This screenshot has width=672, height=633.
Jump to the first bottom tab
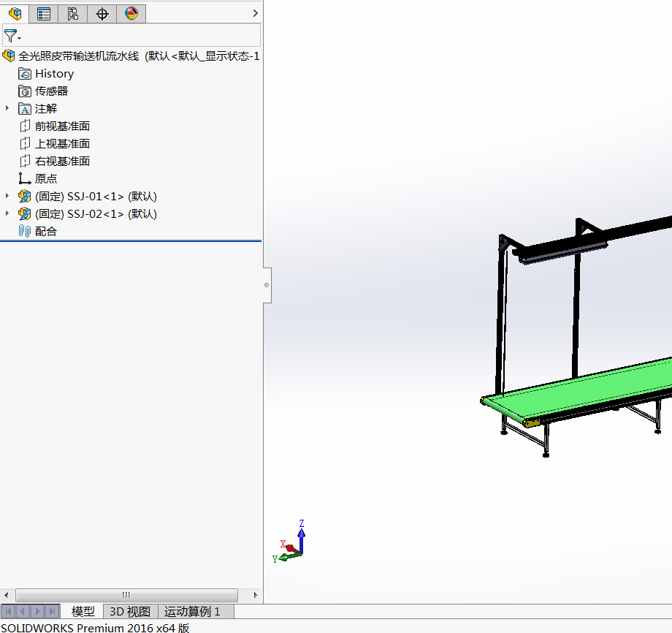tap(8, 611)
